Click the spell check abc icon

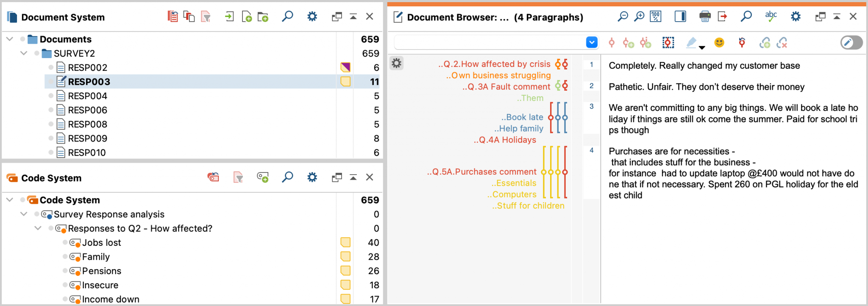click(771, 17)
